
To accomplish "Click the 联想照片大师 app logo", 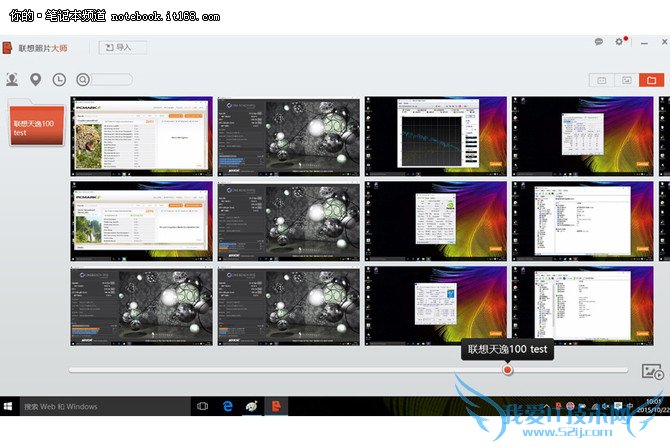I will point(7,47).
